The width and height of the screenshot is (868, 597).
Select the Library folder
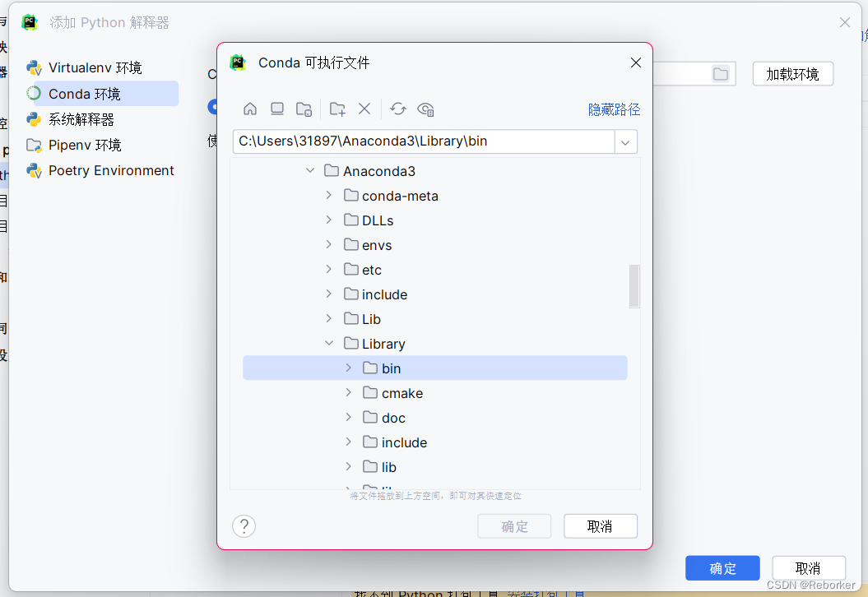coord(434,344)
